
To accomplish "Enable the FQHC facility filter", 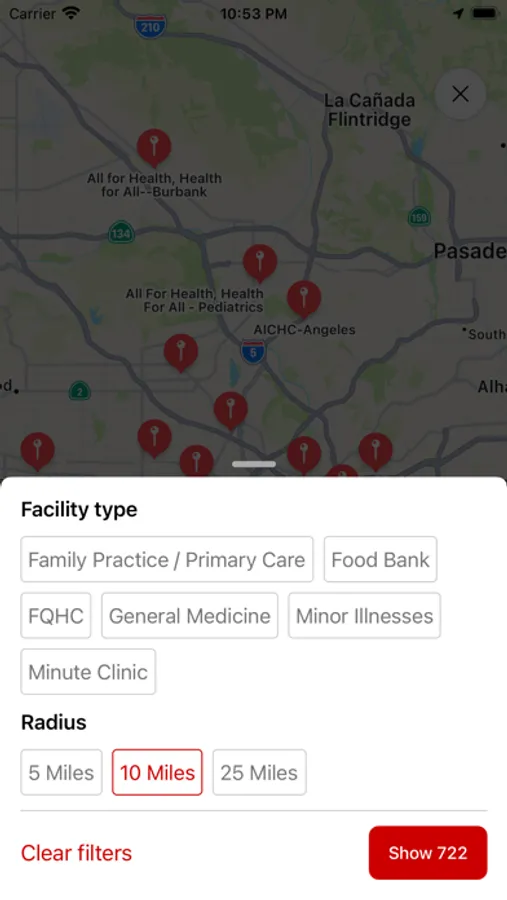I will click(x=56, y=616).
